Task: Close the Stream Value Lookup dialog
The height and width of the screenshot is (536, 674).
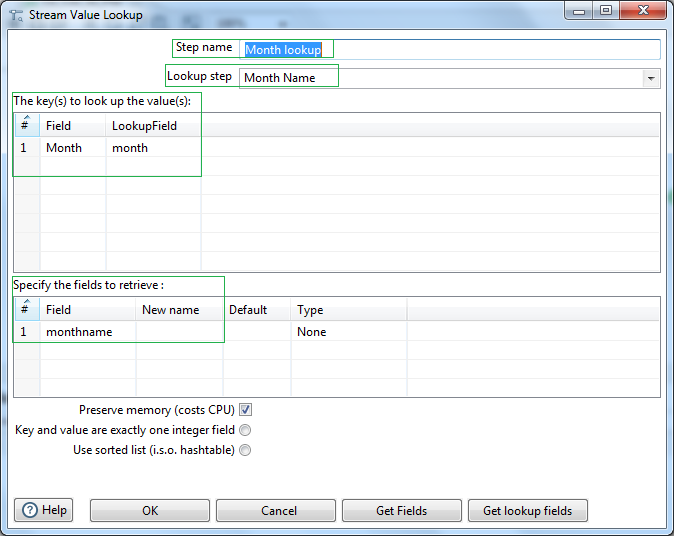Action: pos(643,10)
